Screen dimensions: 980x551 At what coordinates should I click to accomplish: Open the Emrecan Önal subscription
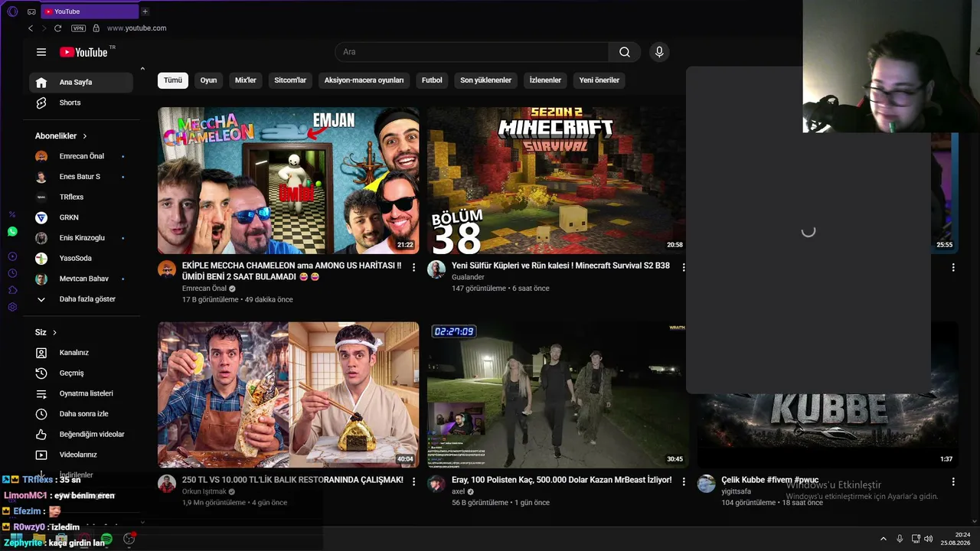[x=81, y=156]
